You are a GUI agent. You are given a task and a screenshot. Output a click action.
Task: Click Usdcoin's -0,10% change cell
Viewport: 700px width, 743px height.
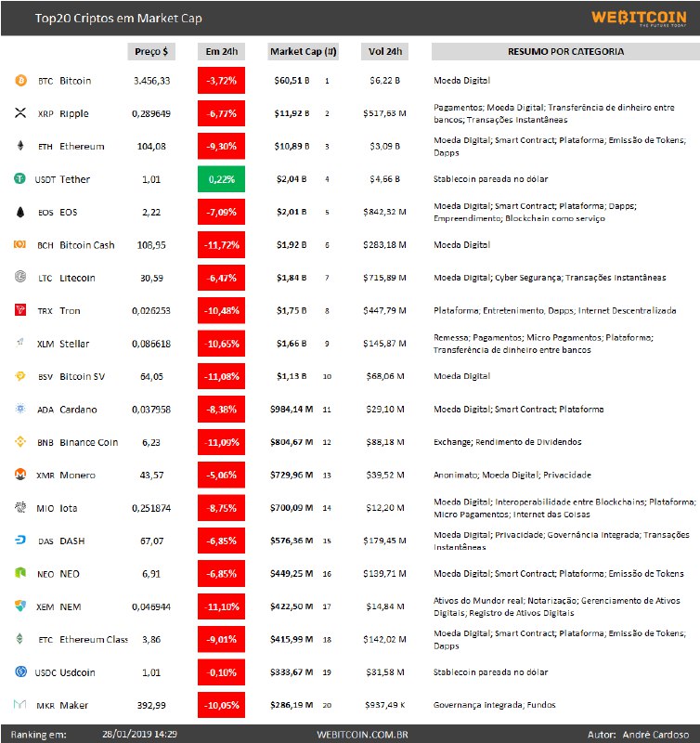(221, 672)
